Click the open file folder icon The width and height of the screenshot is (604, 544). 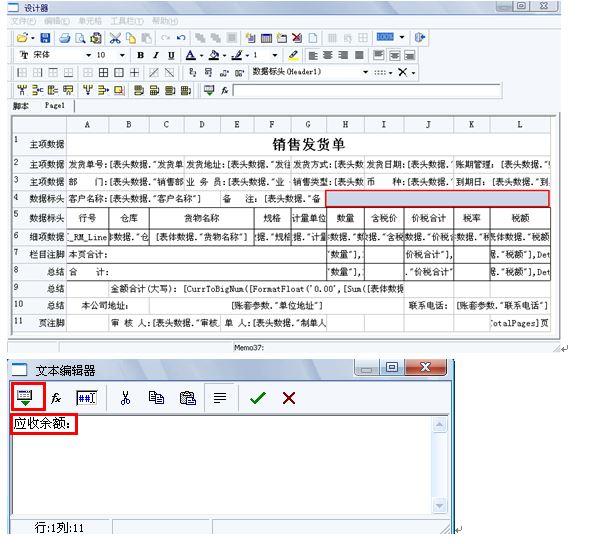coord(22,37)
